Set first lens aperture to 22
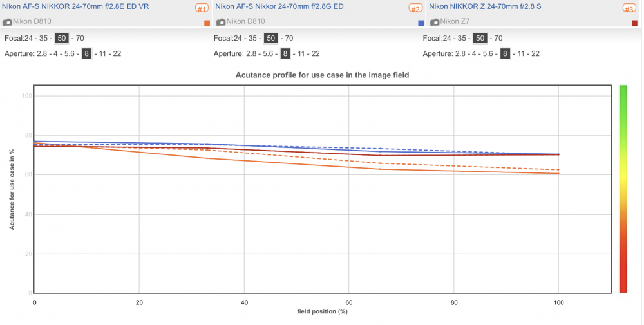 [117, 54]
